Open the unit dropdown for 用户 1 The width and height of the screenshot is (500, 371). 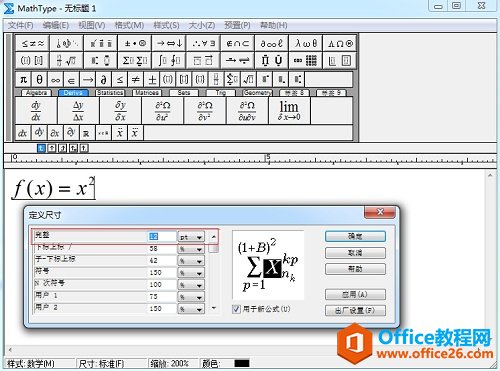(x=191, y=297)
